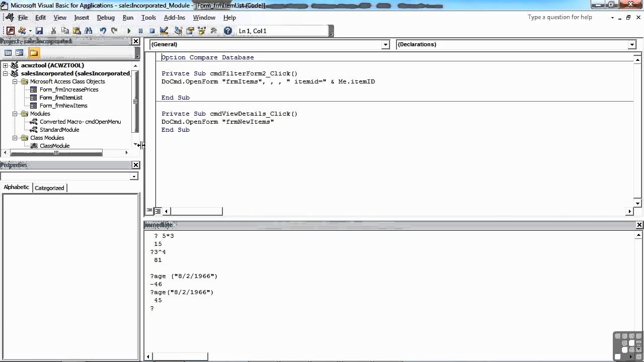Viewport: 644px width, 362px height.
Task: Click the 'Type a question for help' box
Action: tap(566, 17)
